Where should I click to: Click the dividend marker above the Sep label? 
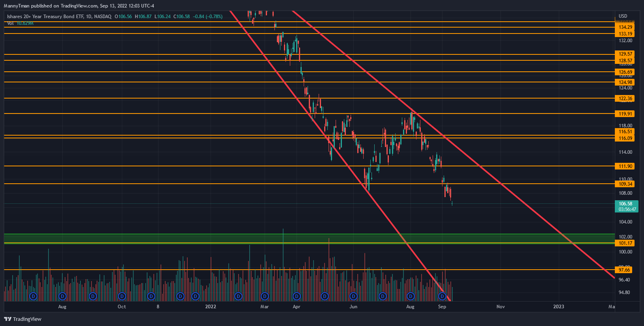(442, 296)
